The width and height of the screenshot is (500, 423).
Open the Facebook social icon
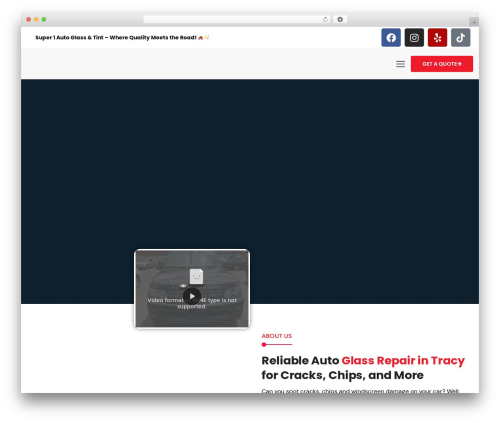[391, 38]
